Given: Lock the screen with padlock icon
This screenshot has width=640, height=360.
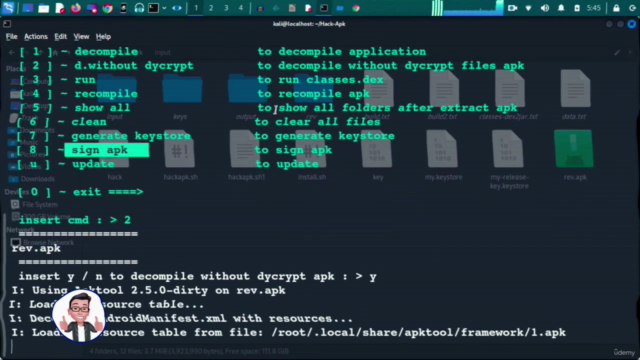Looking at the screenshot, I should tap(616, 8).
